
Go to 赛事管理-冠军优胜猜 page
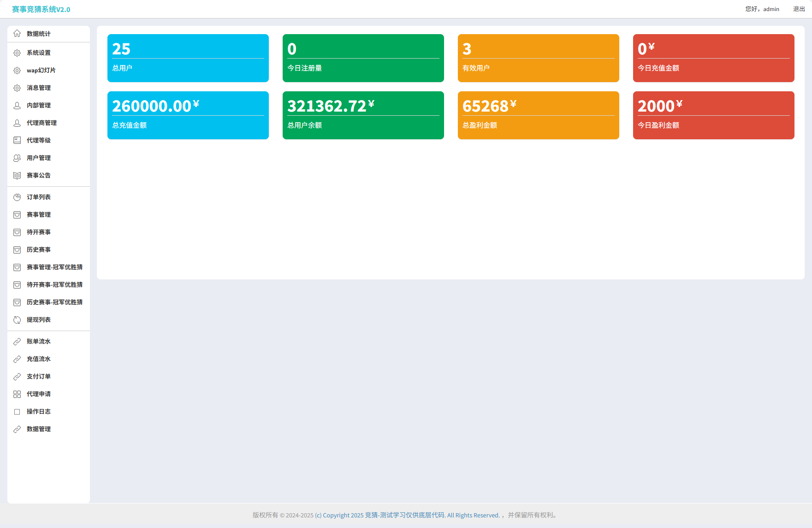pos(54,267)
